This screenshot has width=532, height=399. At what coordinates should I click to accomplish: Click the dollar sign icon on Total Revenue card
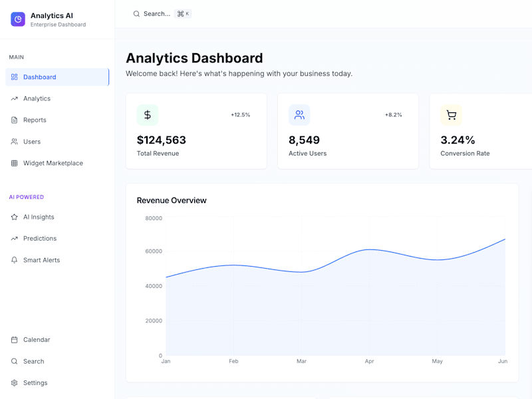click(x=148, y=115)
